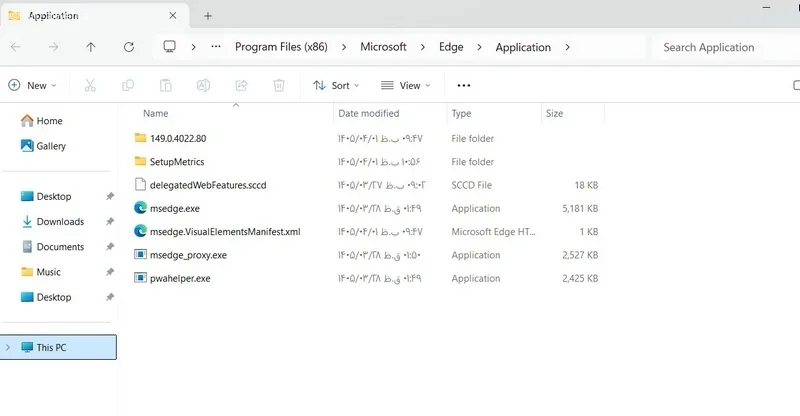This screenshot has height=416, width=800.
Task: Open Downloads in navigation pane
Action: click(52, 222)
